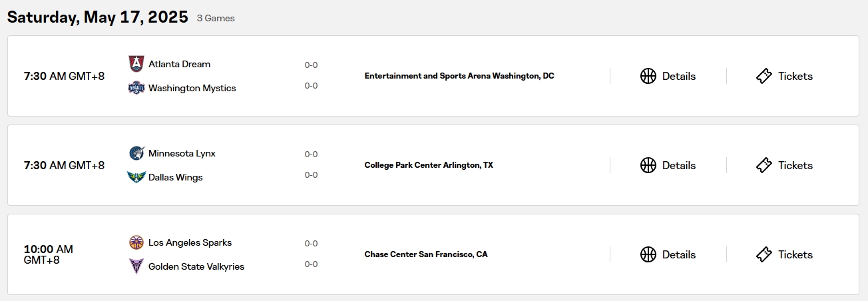The height and width of the screenshot is (301, 868).
Task: Select the Dallas Wings team name
Action: [x=175, y=177]
